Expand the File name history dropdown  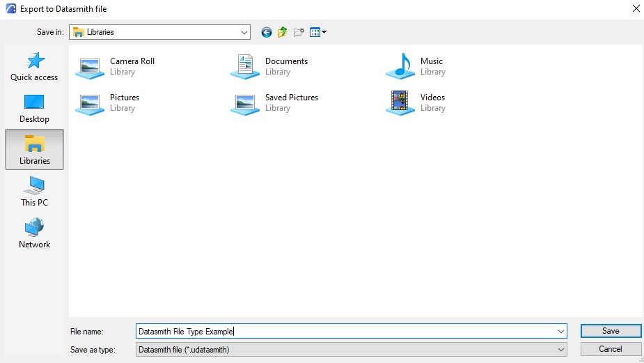(561, 332)
